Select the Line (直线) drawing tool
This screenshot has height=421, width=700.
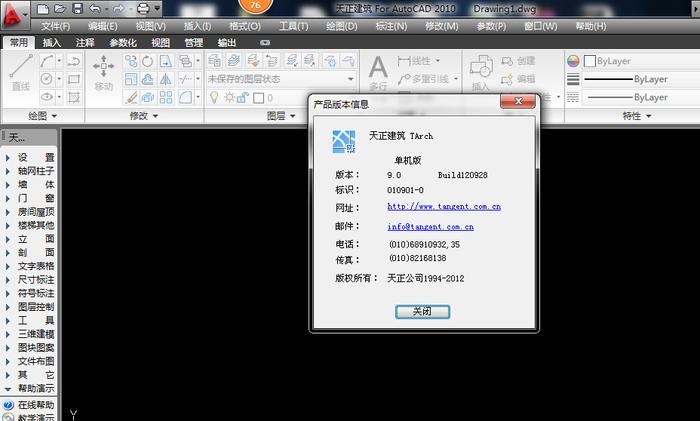[x=21, y=71]
